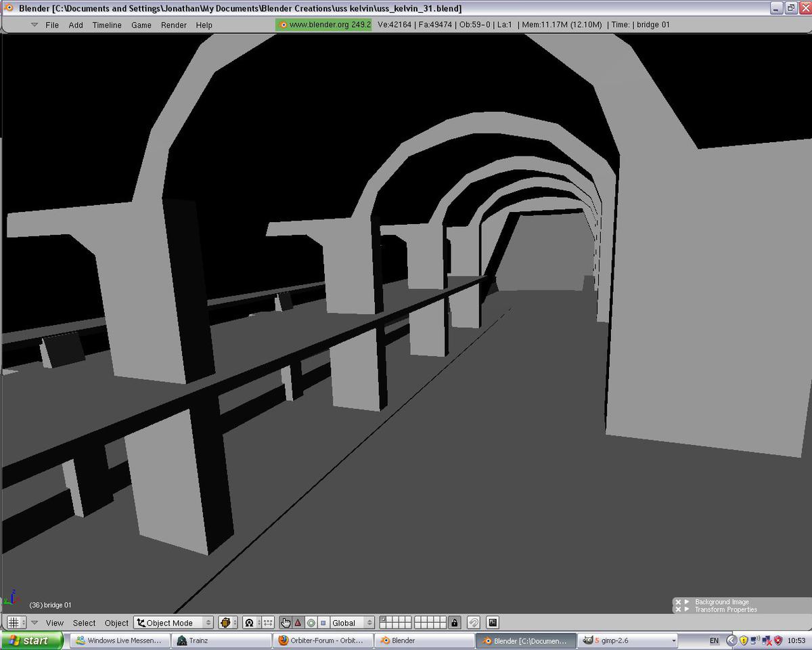Collapse the 3D view header menus triangle
The height and width of the screenshot is (650, 812).
coord(35,623)
